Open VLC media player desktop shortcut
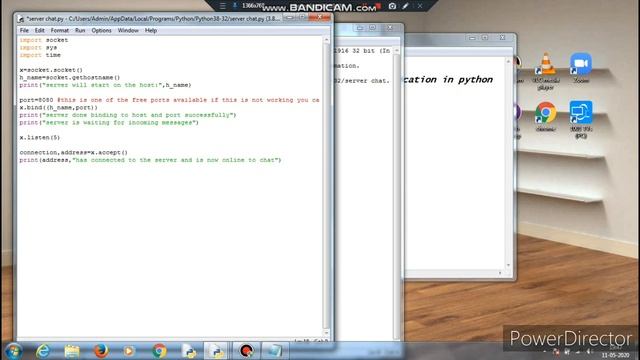 point(546,71)
